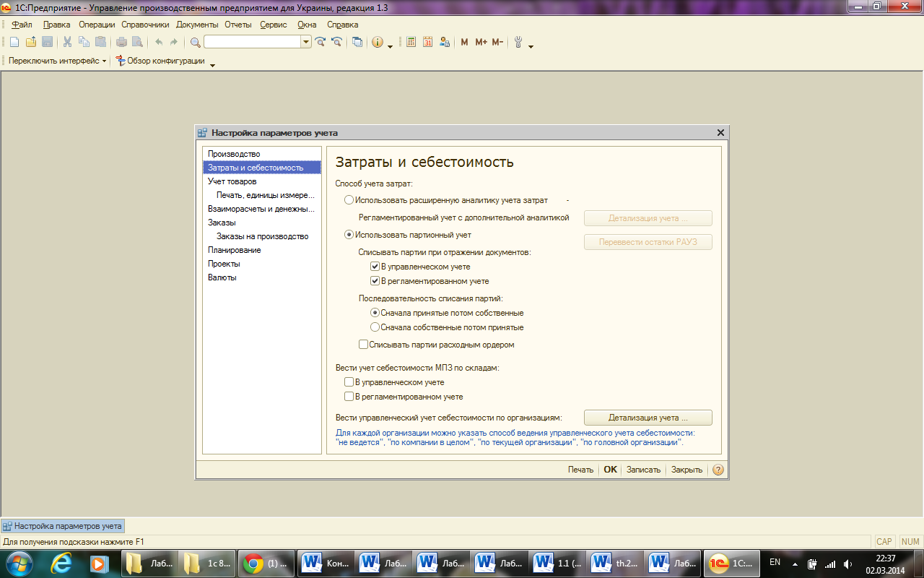Click the Print preview toolbar icon

pyautogui.click(x=137, y=42)
